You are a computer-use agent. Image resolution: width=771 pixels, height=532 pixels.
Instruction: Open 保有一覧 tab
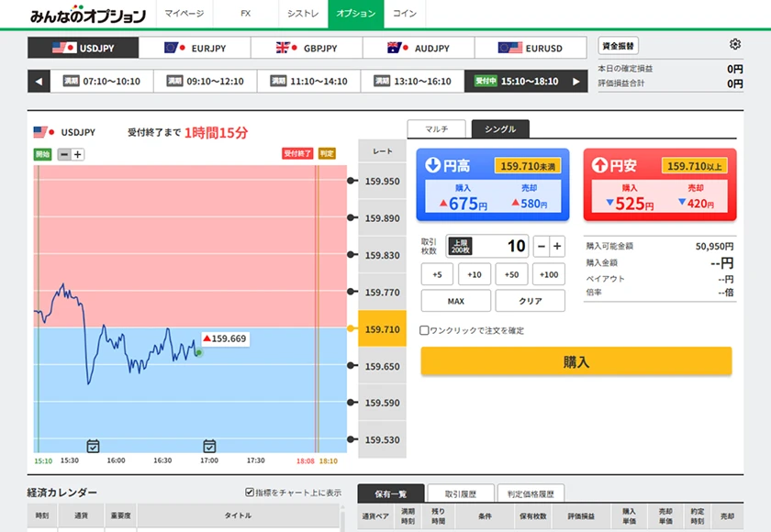click(391, 493)
